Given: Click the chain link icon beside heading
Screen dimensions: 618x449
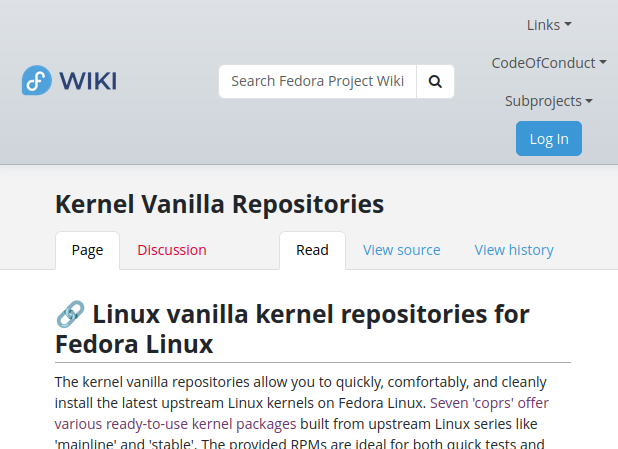Looking at the screenshot, I should [x=70, y=315].
